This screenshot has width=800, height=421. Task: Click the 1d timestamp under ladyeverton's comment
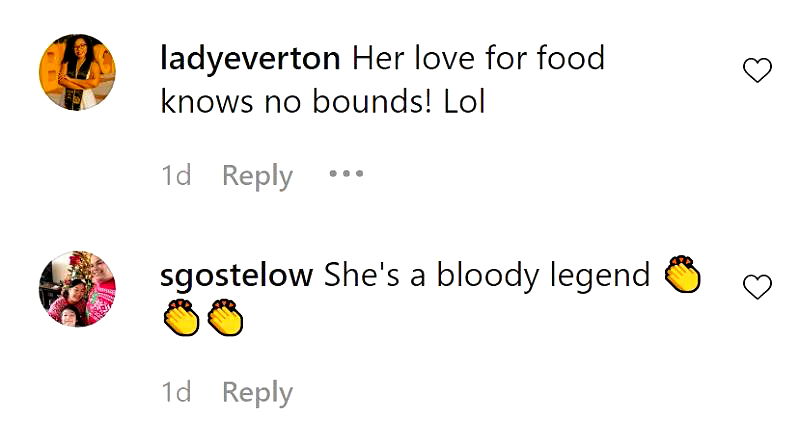tap(176, 176)
